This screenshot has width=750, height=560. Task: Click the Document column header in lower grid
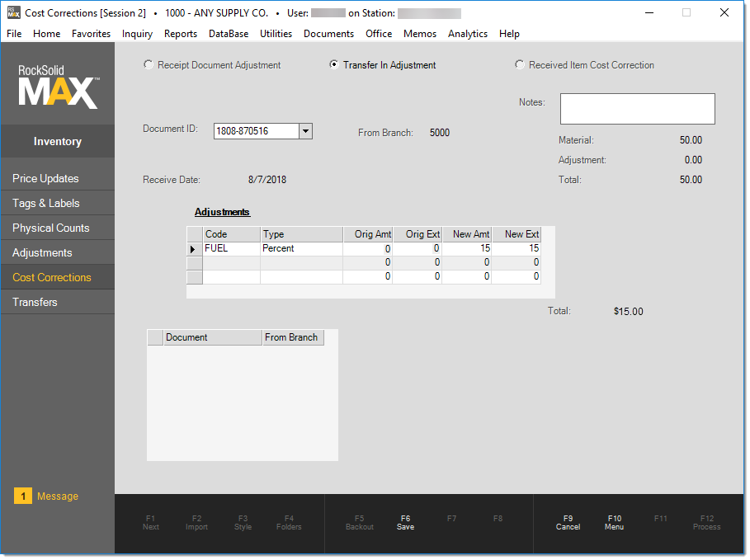pyautogui.click(x=213, y=337)
